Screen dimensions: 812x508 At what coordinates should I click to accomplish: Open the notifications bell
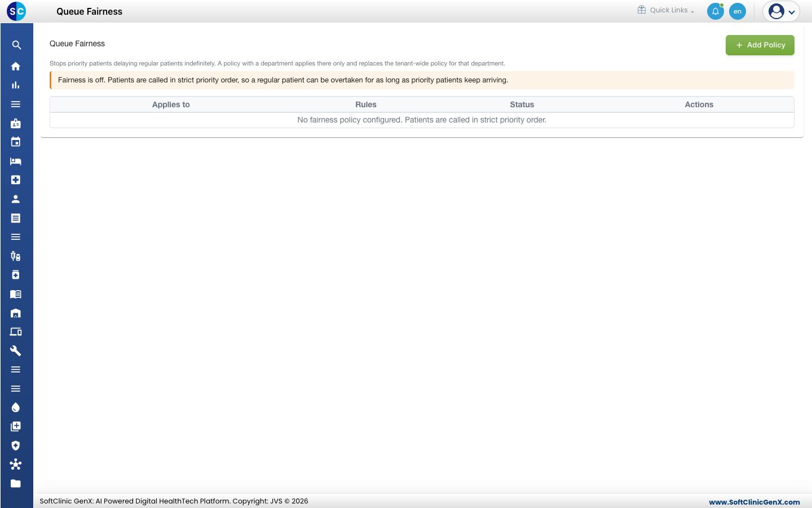[x=716, y=11]
